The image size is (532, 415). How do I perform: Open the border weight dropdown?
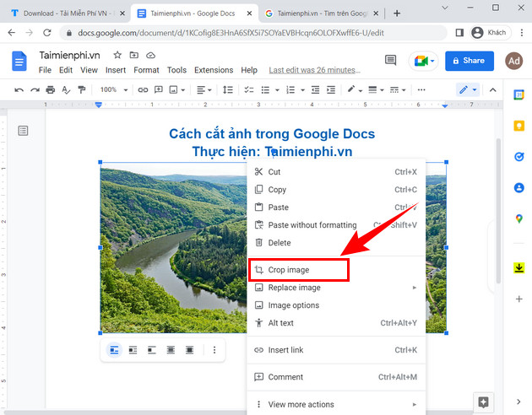click(376, 89)
